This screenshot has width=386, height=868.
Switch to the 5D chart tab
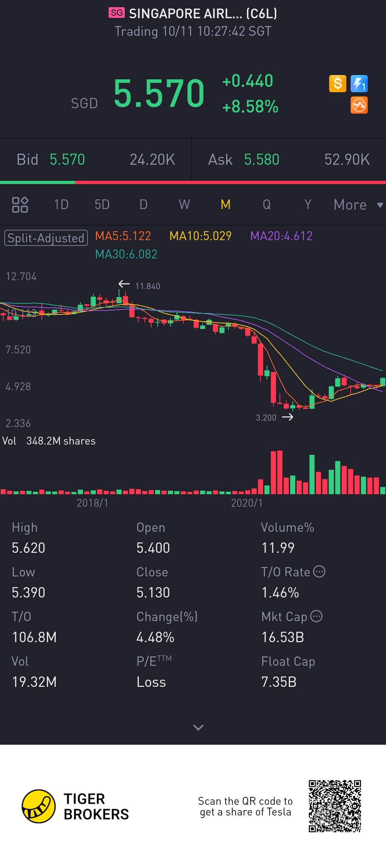click(102, 205)
